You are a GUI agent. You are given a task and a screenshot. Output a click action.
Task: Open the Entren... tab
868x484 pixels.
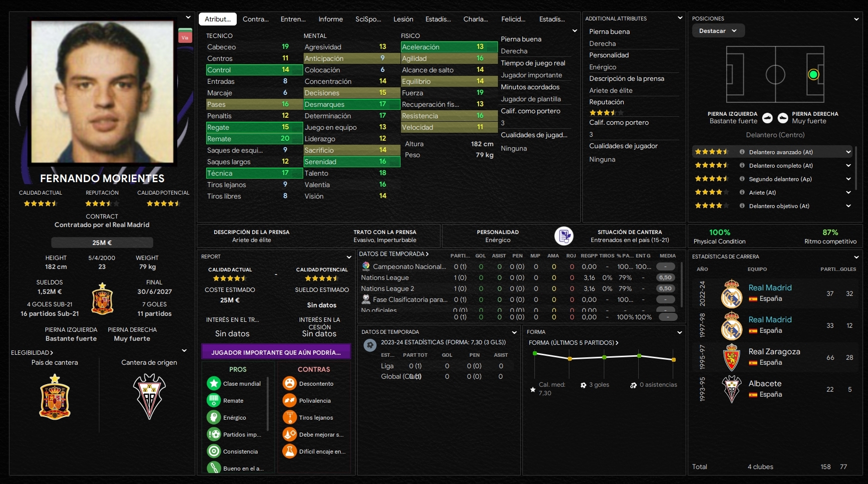(x=293, y=19)
